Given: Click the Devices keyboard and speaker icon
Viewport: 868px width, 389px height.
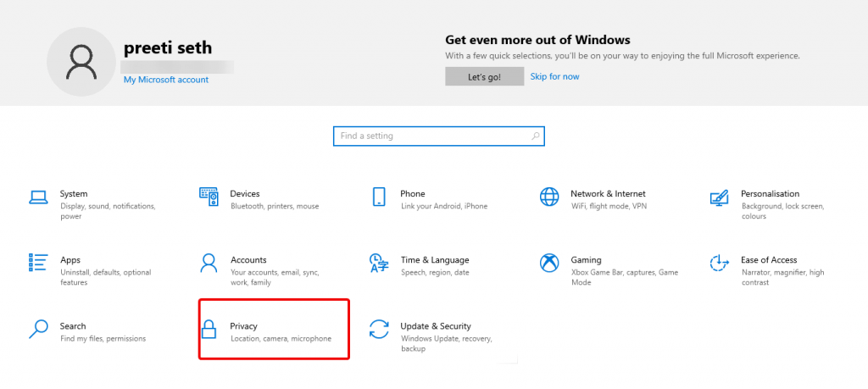Looking at the screenshot, I should [x=209, y=197].
